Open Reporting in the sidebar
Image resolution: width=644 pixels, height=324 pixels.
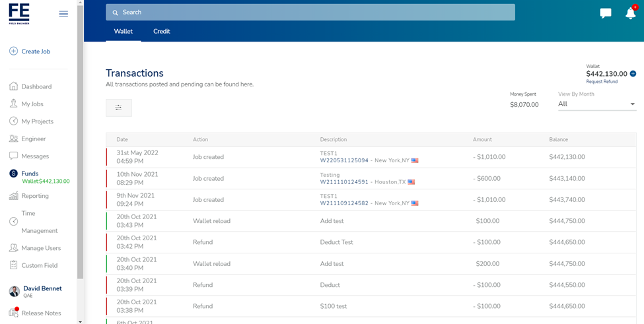[35, 195]
